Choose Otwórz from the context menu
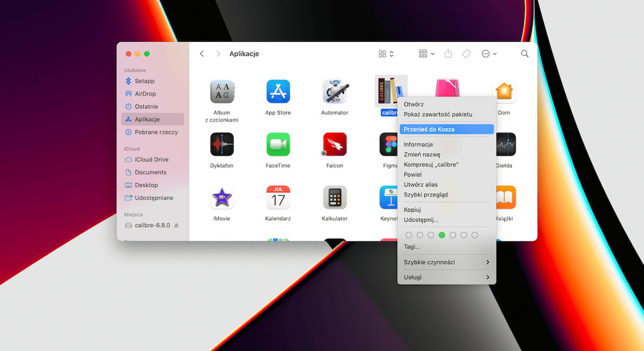The height and width of the screenshot is (351, 644). tap(447, 104)
